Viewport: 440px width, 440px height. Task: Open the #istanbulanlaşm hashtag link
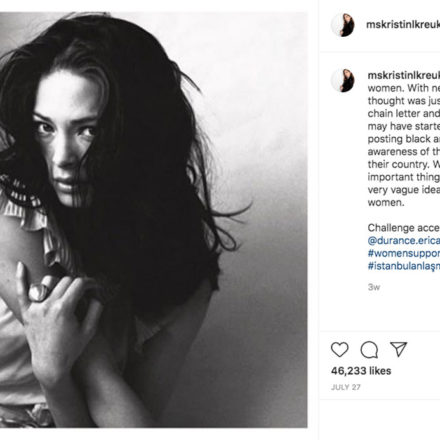pyautogui.click(x=404, y=266)
